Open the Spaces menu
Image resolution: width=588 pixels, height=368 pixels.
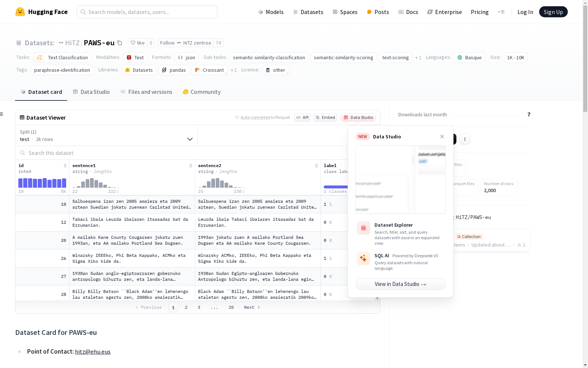345,12
